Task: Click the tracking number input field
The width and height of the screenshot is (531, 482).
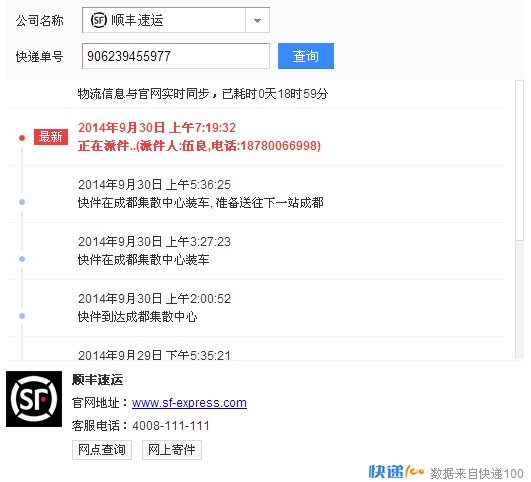Action: 176,56
